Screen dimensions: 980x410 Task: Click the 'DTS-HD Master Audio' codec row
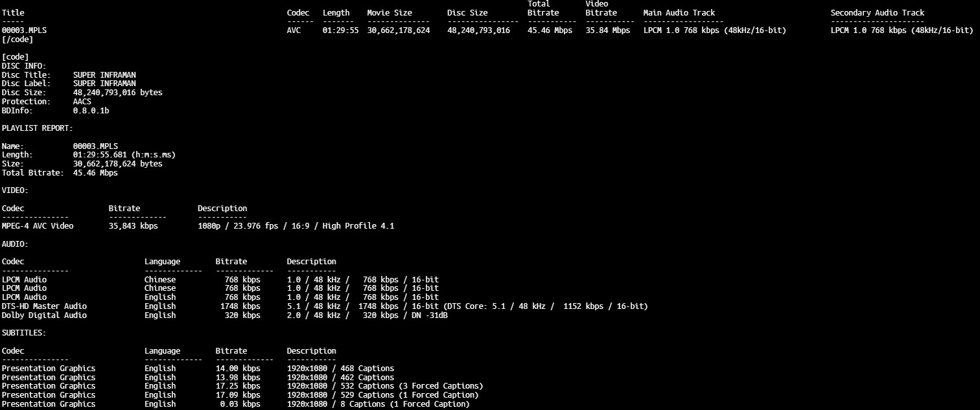[x=44, y=306]
